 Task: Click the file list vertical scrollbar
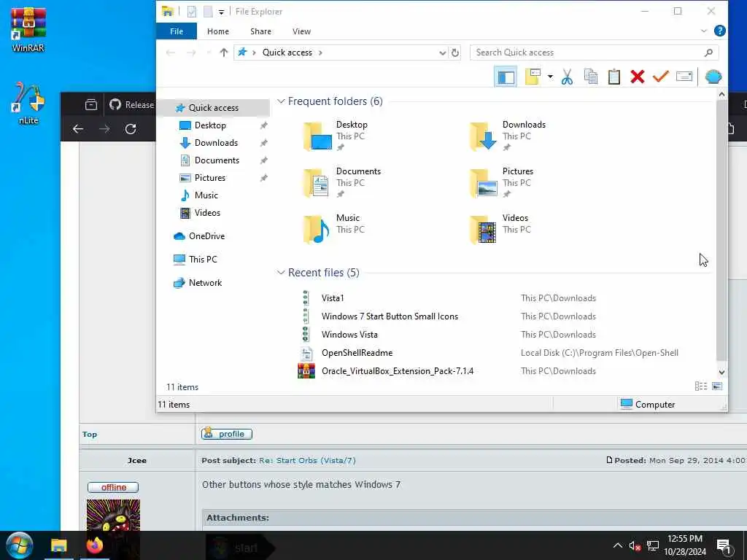coord(721,230)
